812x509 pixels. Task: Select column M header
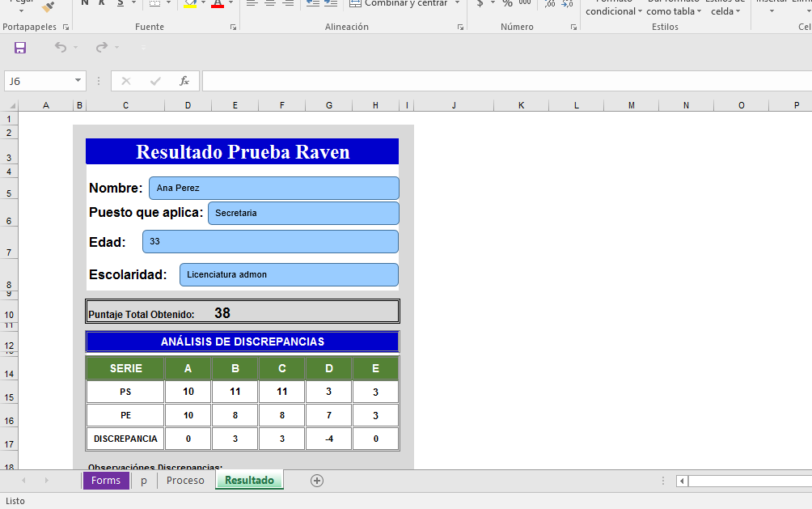632,105
